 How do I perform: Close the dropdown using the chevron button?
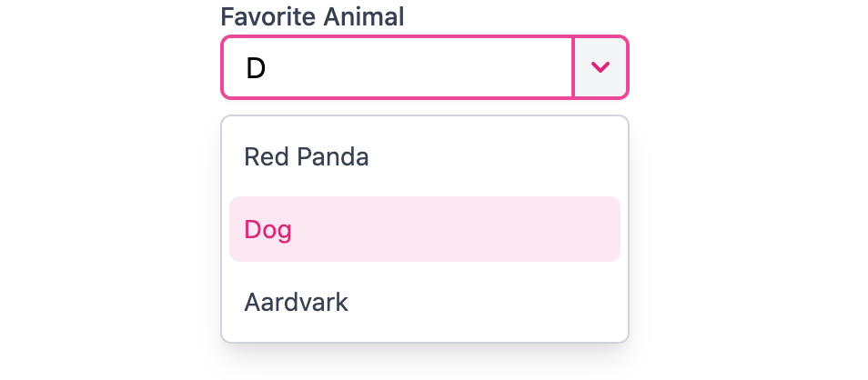[600, 67]
